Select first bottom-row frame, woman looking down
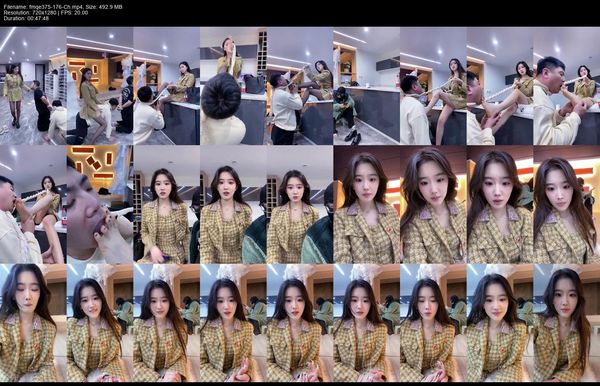The image size is (600, 386). pyautogui.click(x=33, y=323)
